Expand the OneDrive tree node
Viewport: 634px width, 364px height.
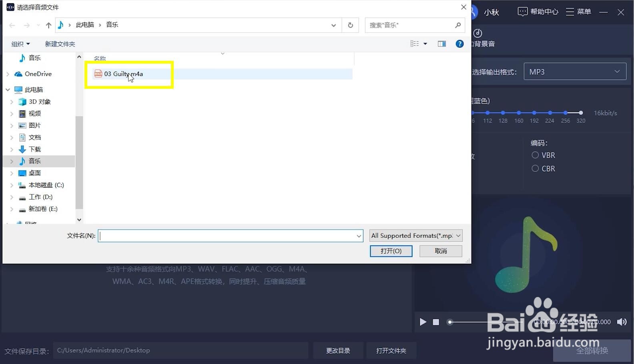(x=8, y=74)
